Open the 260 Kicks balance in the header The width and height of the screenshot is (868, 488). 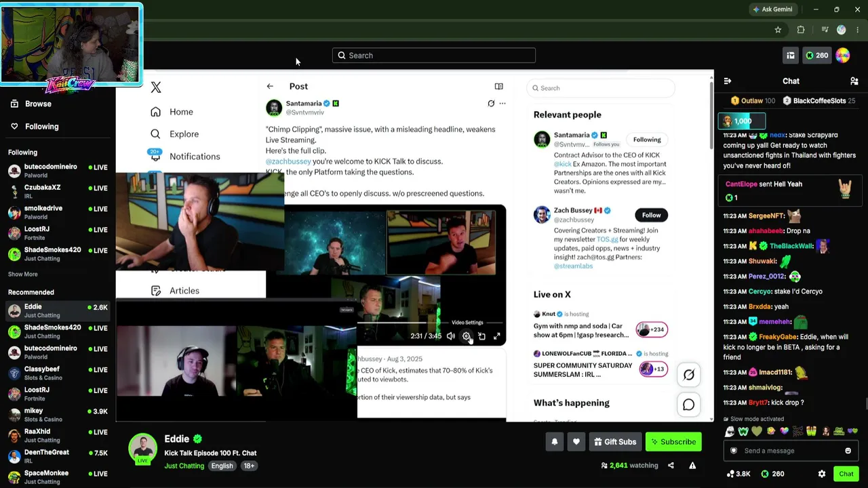coord(816,56)
